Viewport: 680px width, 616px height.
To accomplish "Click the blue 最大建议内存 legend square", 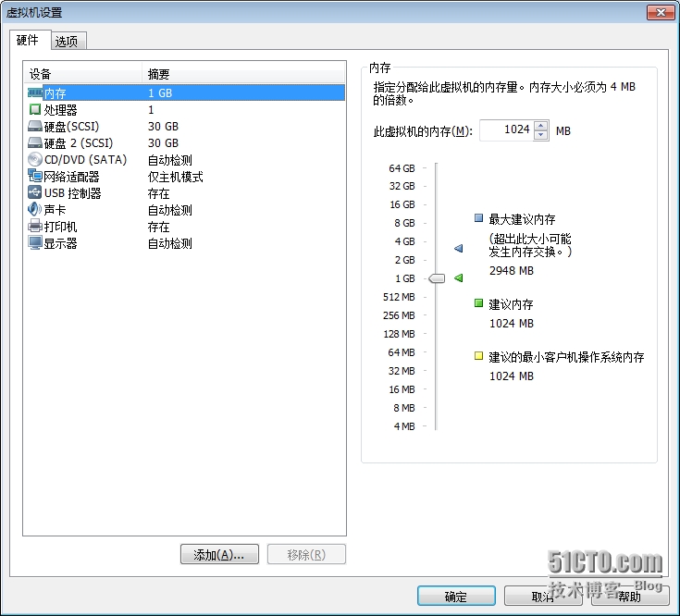I will click(479, 218).
